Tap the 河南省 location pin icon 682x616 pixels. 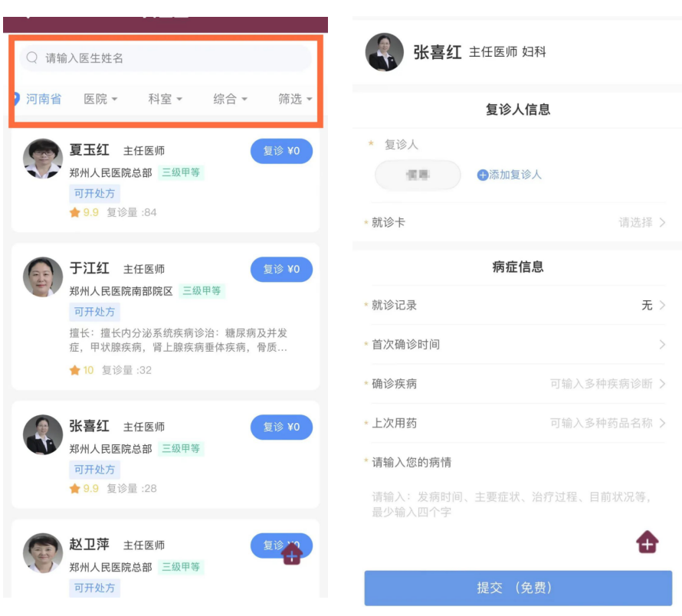click(16, 99)
